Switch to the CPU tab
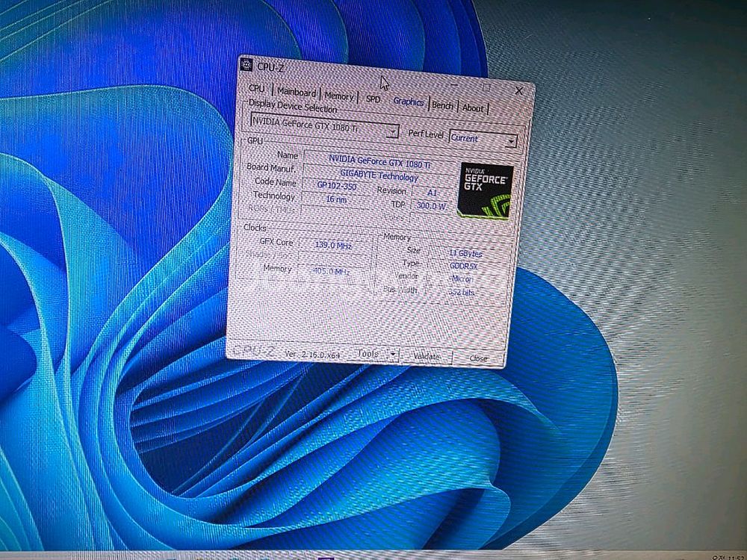The image size is (747, 560). (256, 89)
